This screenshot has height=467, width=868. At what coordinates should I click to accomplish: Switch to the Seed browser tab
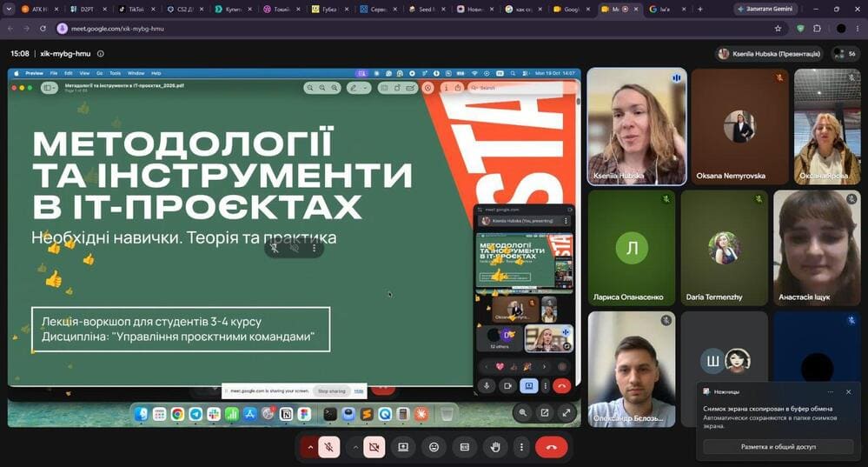425,9
